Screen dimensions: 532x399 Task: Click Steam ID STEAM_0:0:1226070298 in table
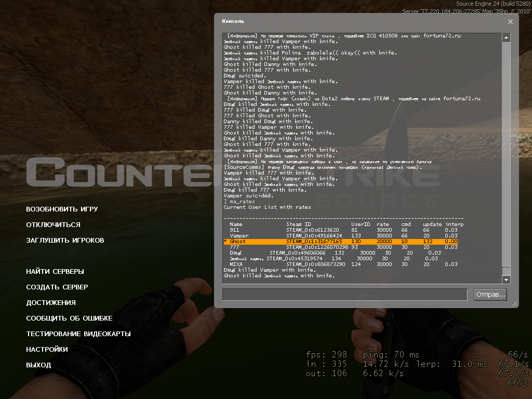pyautogui.click(x=317, y=247)
